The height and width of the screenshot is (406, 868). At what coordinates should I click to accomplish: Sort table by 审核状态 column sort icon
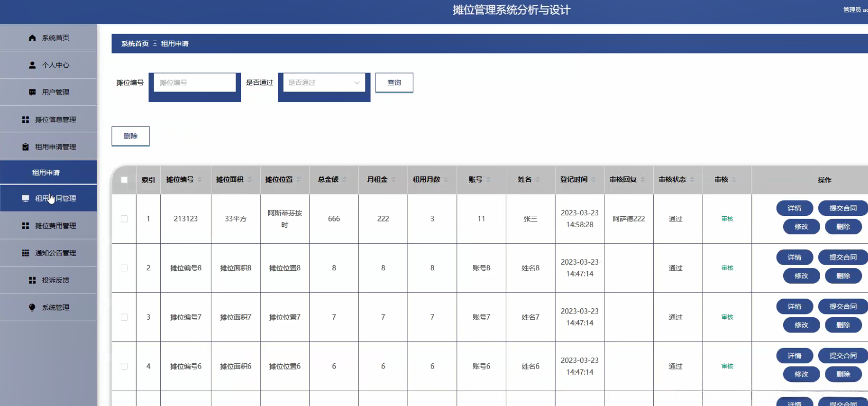(x=692, y=179)
